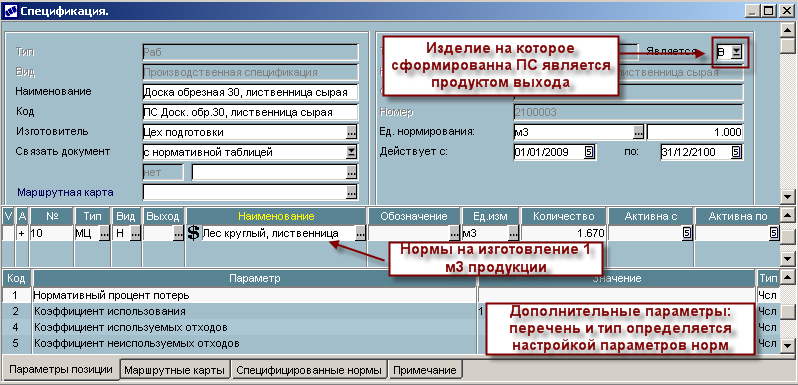Image resolution: width=798 pixels, height=385 pixels.
Task: Switch to Маршрутные карты tab
Action: pyautogui.click(x=175, y=370)
